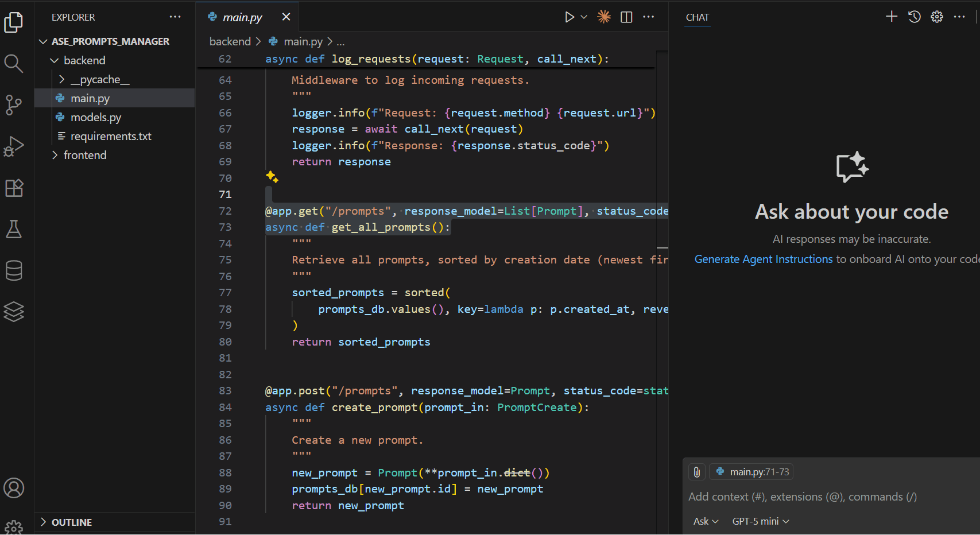The image size is (980, 535).
Task: Collapse the backend folder
Action: 84,60
